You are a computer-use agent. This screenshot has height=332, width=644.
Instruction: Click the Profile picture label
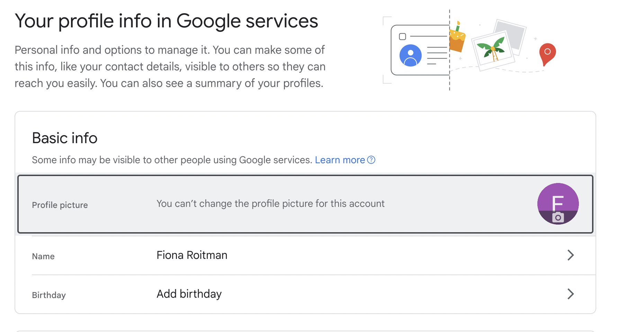60,205
